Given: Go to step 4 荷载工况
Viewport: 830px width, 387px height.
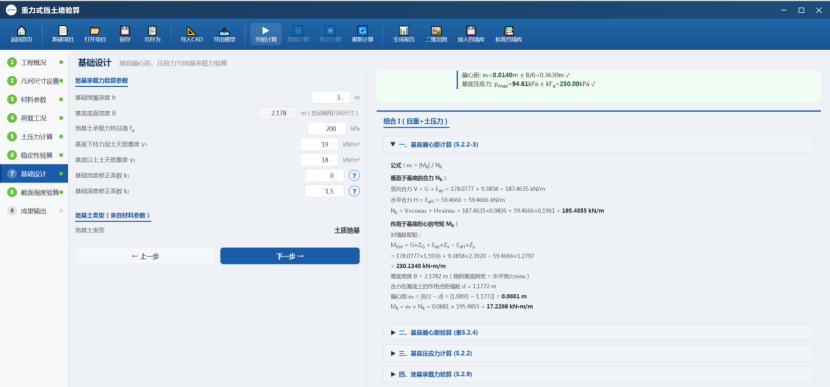Looking at the screenshot, I should click(34, 118).
